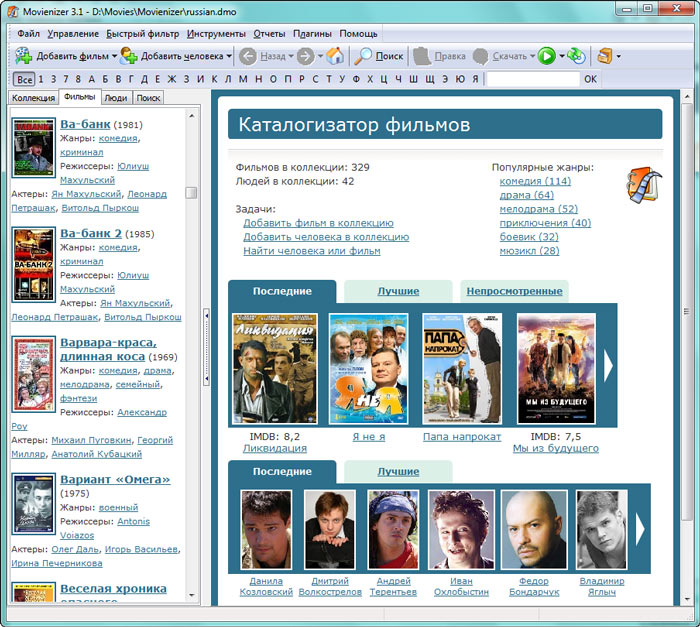Switch to the Поиск side tab

pyautogui.click(x=148, y=98)
